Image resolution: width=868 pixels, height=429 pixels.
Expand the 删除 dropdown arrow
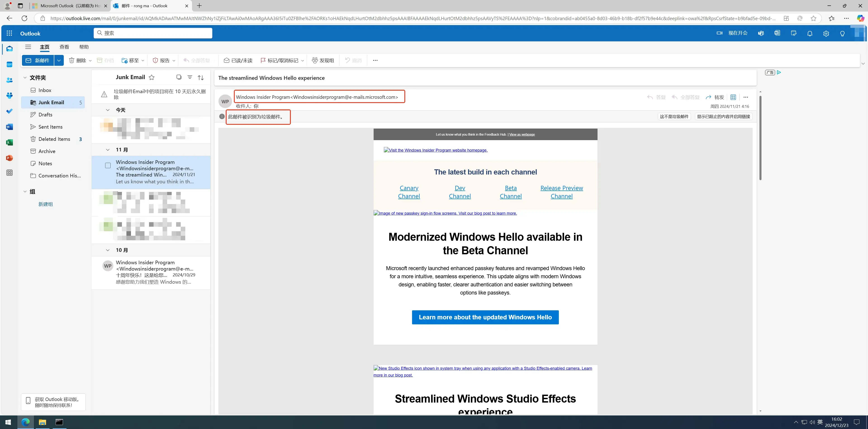90,60
